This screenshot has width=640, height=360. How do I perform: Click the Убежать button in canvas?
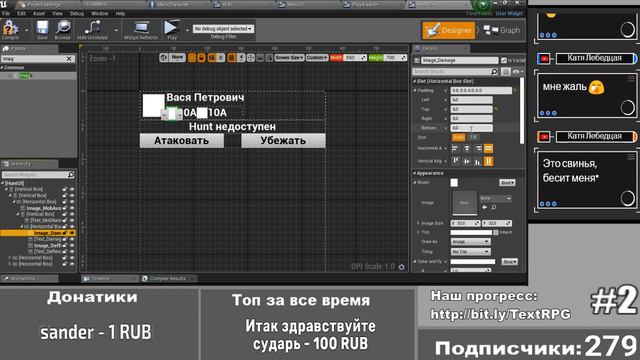(x=283, y=141)
